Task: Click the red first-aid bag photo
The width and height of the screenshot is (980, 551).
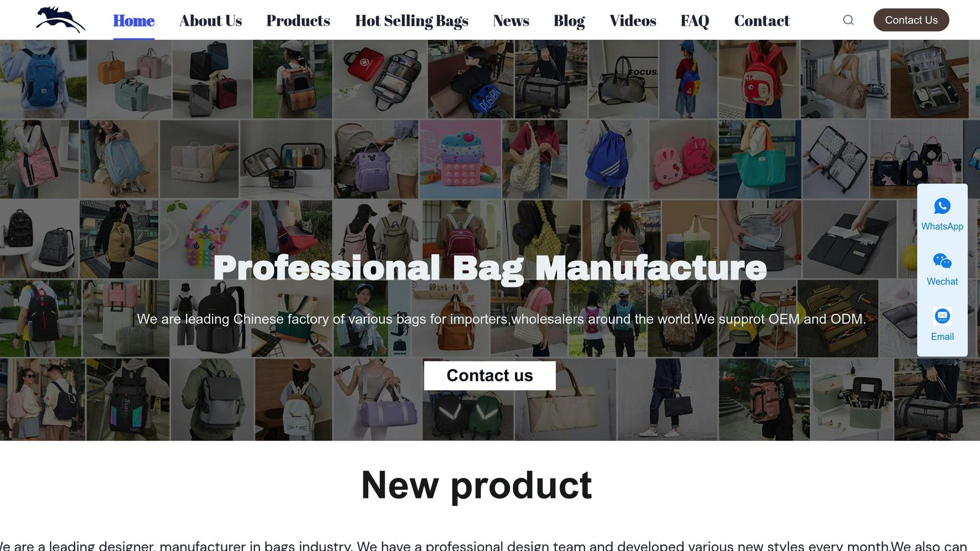Action: (380, 79)
